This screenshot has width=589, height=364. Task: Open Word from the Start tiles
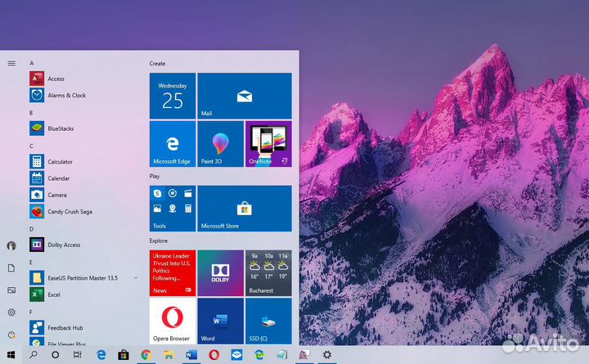pos(220,321)
